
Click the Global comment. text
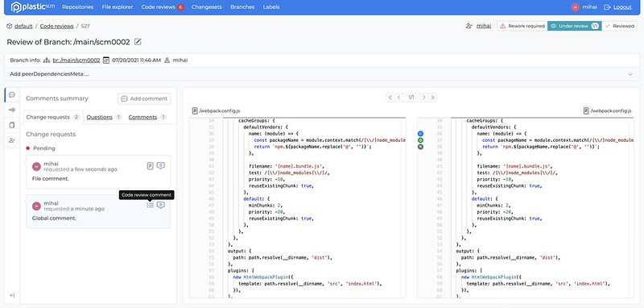[54, 218]
